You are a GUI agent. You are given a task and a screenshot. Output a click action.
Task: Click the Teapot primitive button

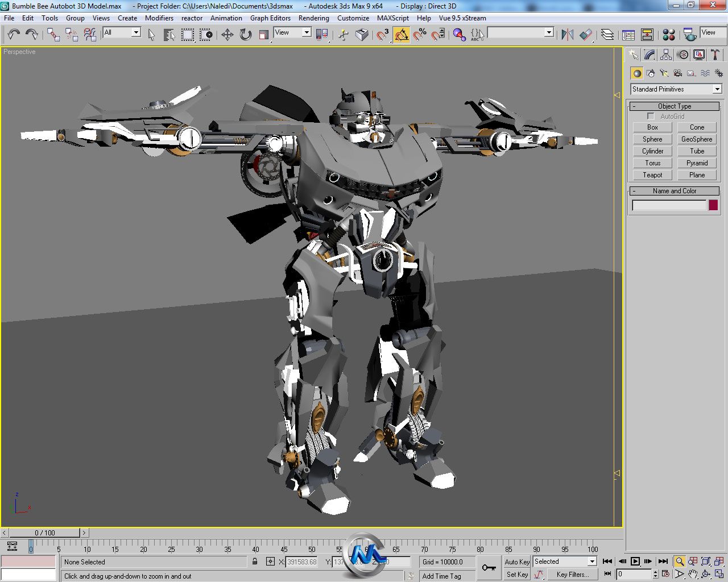652,175
